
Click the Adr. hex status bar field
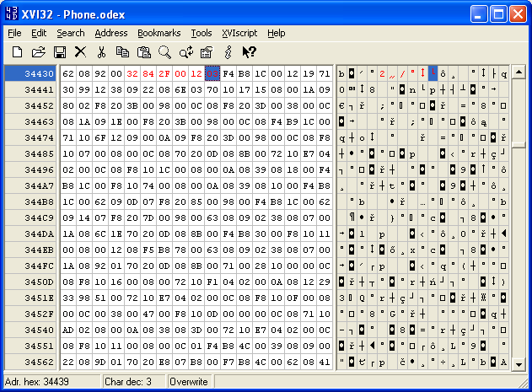(51, 384)
